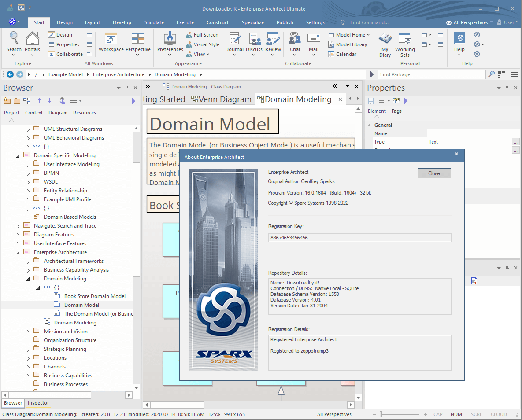Select the Mission and Vision tree item
This screenshot has height=420, width=522.
tap(66, 332)
